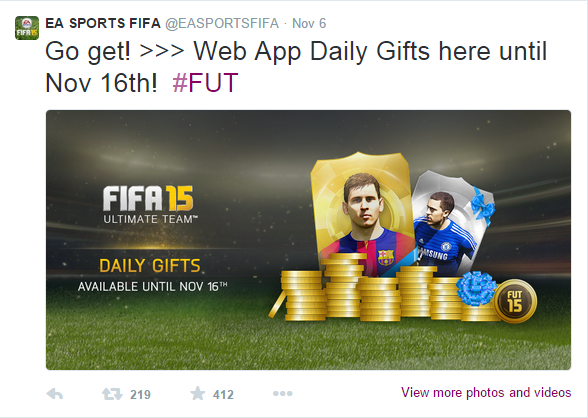Click the blue gift bow on coins
Screen dimensions: 588x418
tap(476, 288)
